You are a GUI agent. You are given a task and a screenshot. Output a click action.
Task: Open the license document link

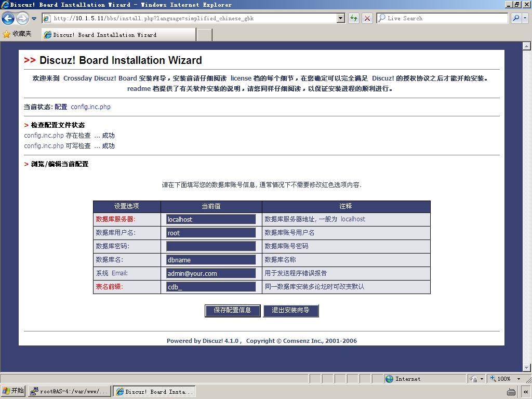(x=241, y=78)
